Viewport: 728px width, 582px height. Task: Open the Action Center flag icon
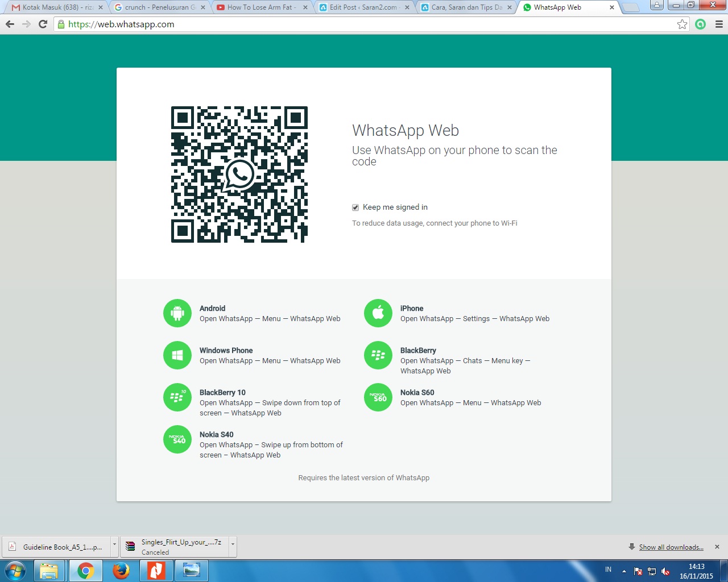coord(638,571)
